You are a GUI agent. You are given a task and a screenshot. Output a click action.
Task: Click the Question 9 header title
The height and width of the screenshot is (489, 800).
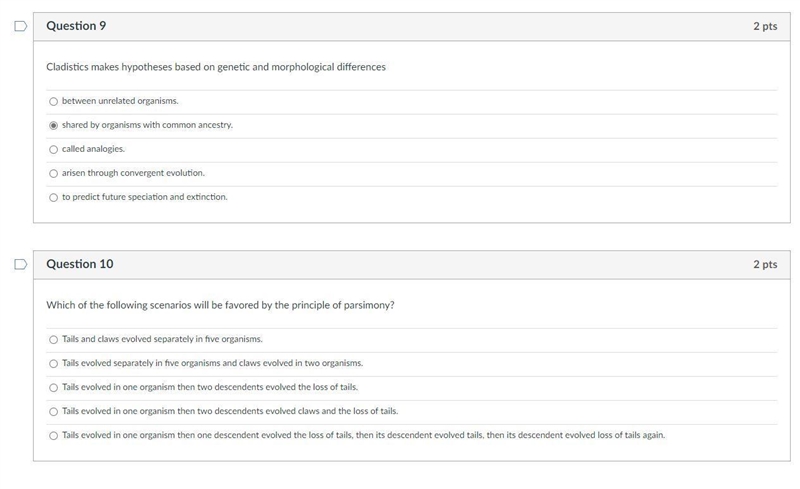pos(76,26)
